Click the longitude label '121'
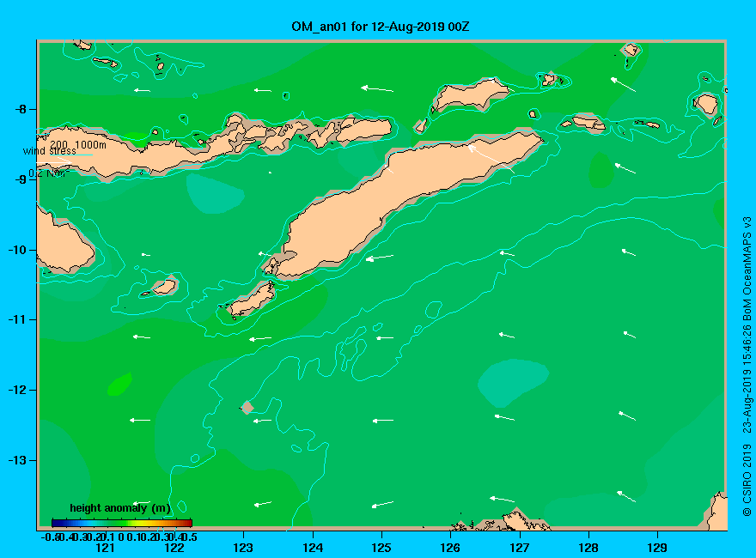The height and width of the screenshot is (558, 756). tap(105, 548)
